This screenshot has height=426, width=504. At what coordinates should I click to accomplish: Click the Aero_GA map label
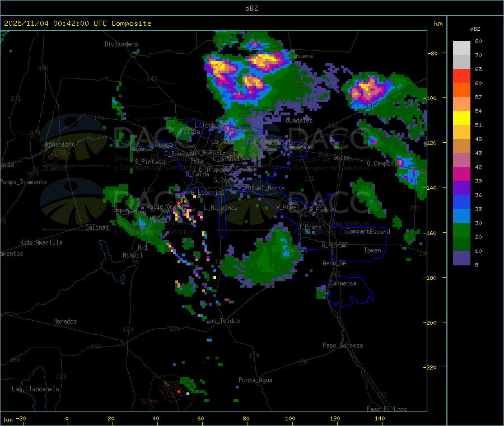pos(334,263)
